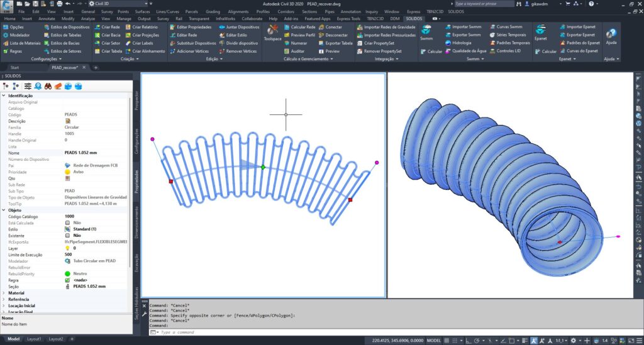Open Hidrologia tool

(x=458, y=43)
